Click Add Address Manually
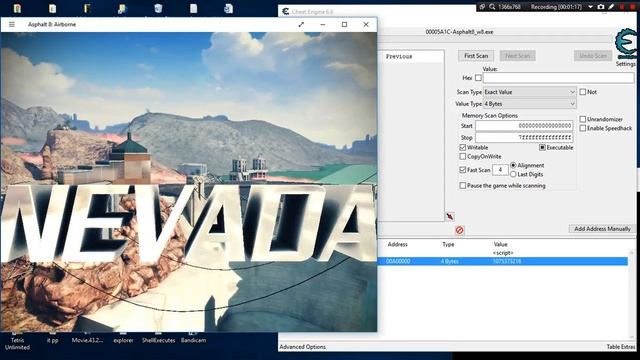The height and width of the screenshot is (360, 640). coord(602,229)
